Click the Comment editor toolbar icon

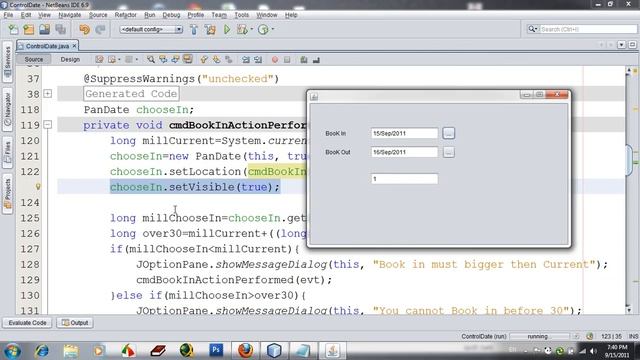click(304, 60)
